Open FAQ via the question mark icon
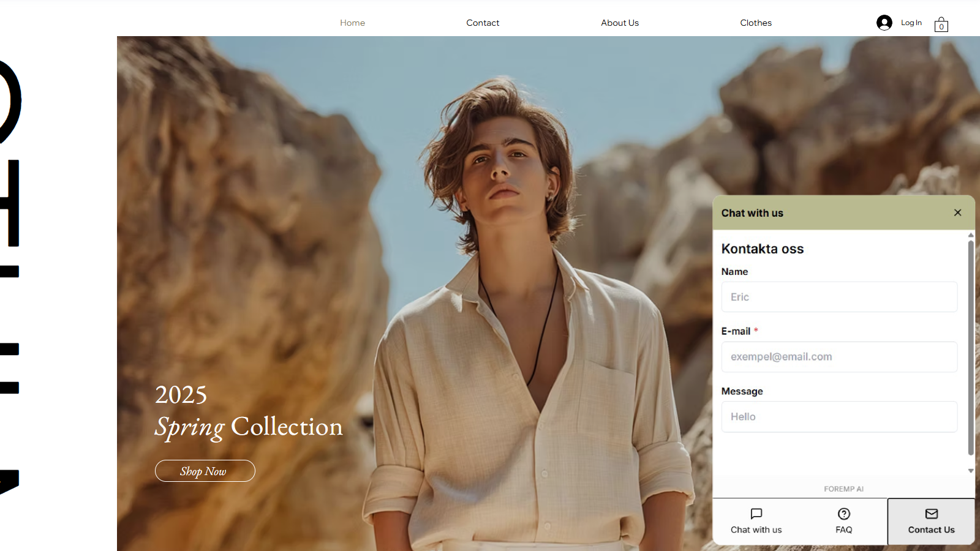Viewport: 980px width, 551px height. 843,514
